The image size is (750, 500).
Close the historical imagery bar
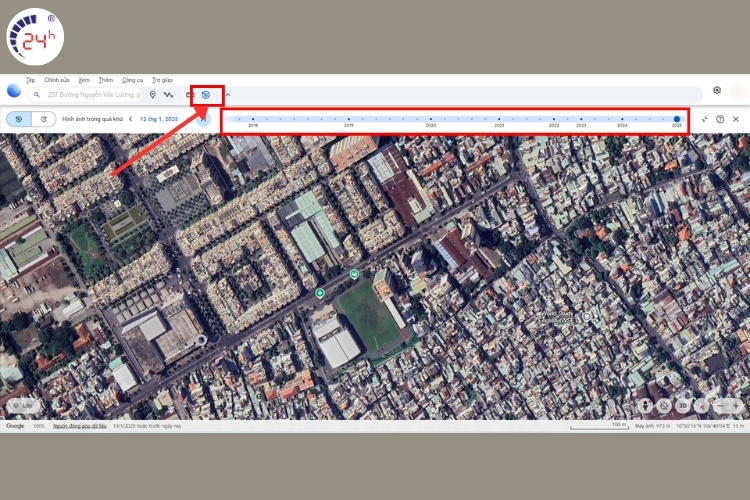coord(736,119)
